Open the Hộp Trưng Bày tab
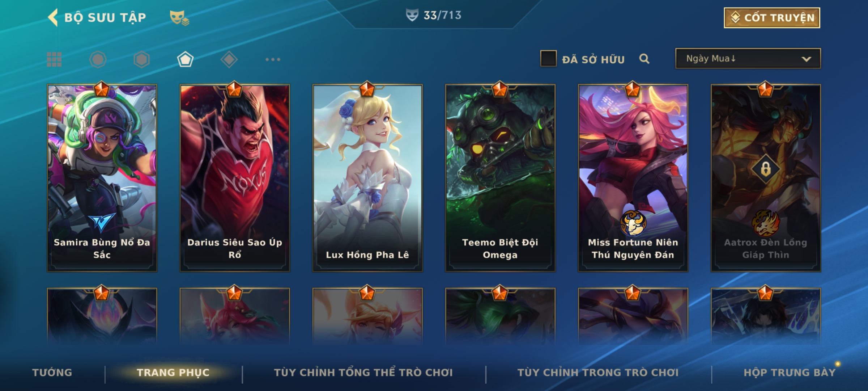 (x=790, y=372)
